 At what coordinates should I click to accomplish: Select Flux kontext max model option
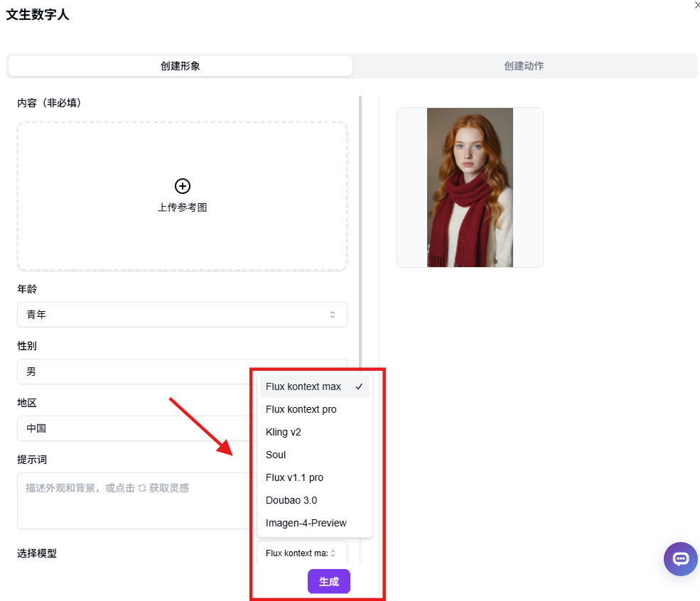[x=314, y=386]
